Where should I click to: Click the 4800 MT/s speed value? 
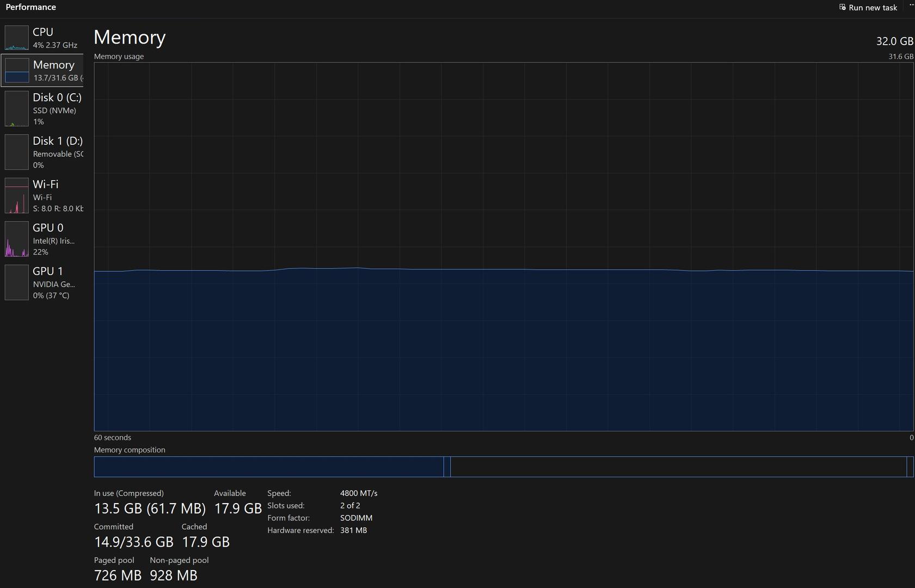coord(358,493)
